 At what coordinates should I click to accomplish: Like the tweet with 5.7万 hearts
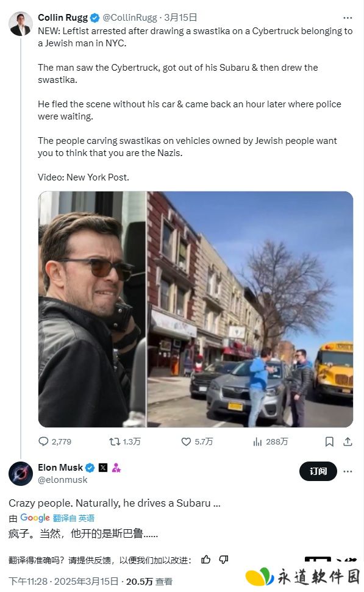(x=186, y=441)
